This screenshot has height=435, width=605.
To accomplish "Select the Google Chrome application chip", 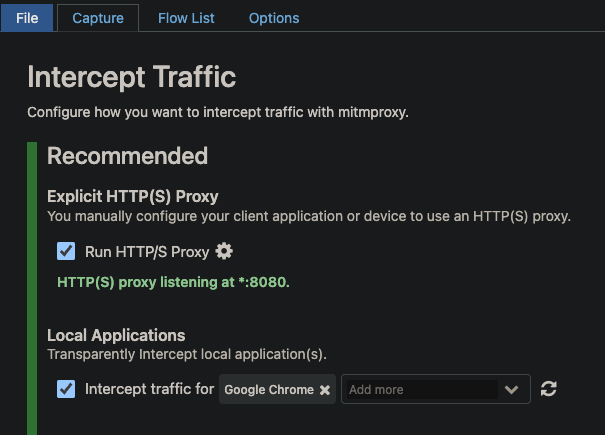I will [x=268, y=390].
